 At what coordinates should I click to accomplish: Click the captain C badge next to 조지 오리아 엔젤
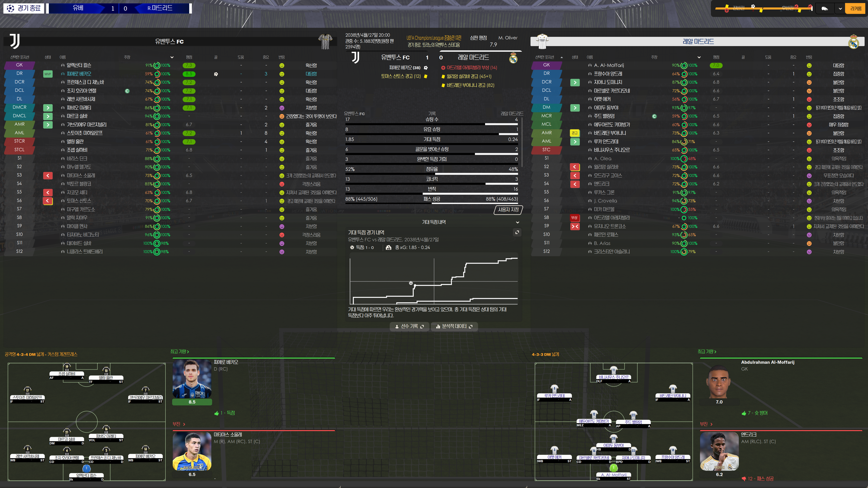click(x=127, y=91)
